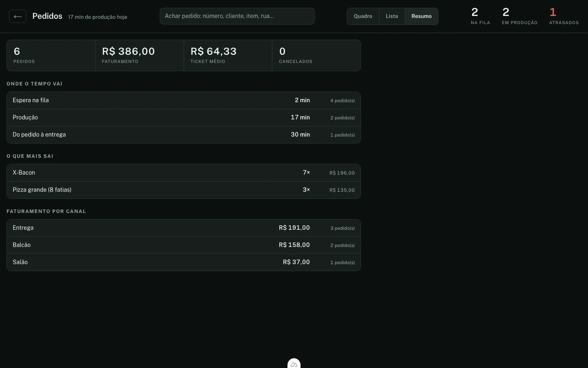Click the R$ 135,00 amount

[x=342, y=190]
